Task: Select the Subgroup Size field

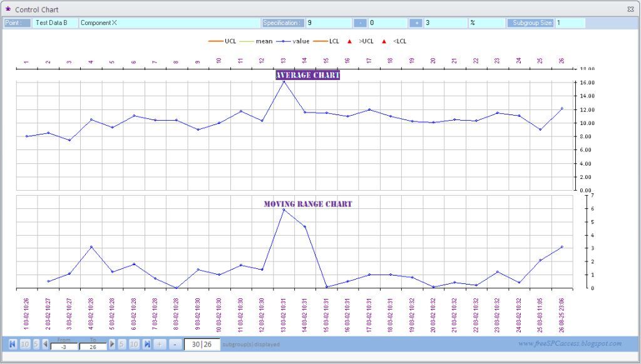Action: [570, 23]
